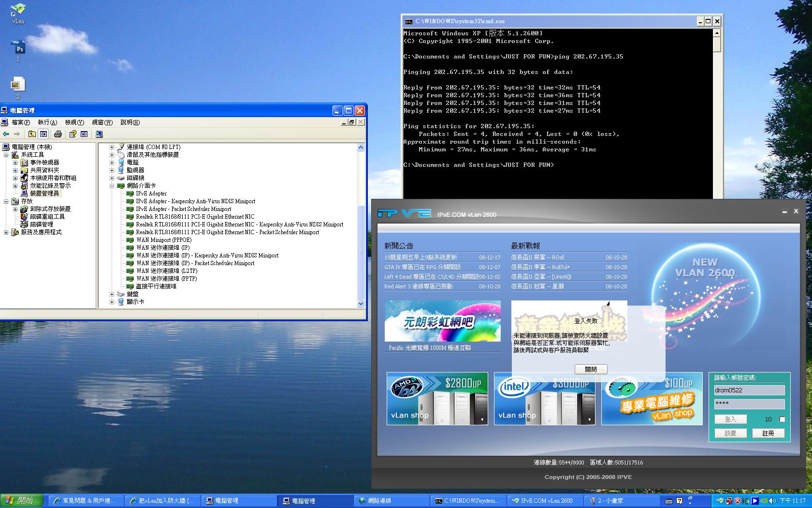Toggle the Show/Hide Console Tree icon

43,134
